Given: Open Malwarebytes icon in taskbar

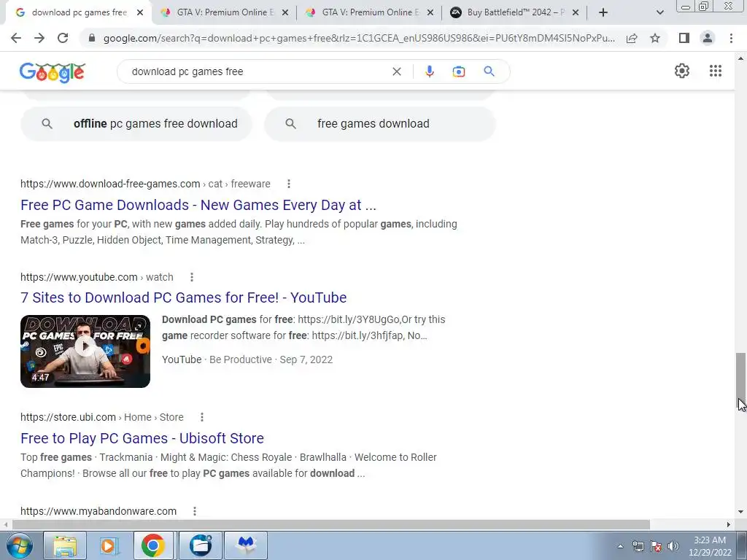Looking at the screenshot, I should click(x=247, y=545).
